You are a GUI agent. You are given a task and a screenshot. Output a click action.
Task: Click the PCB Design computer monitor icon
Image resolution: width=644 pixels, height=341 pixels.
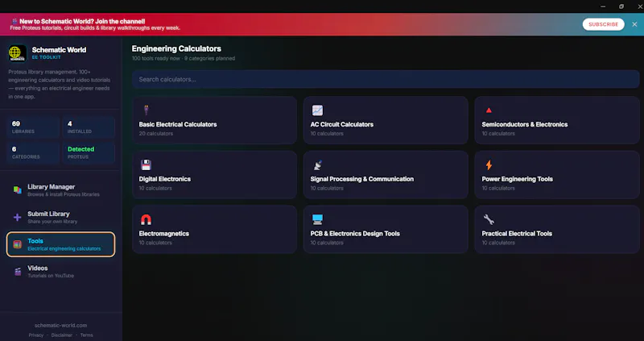pos(317,219)
